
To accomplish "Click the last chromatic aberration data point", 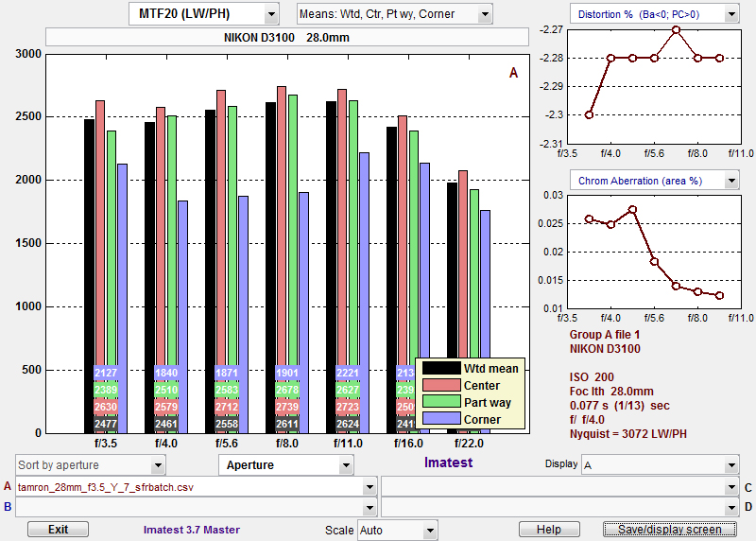I will 719,295.
